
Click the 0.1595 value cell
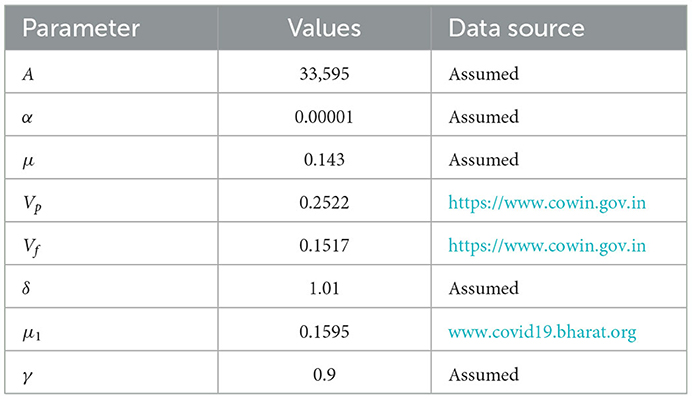tap(324, 332)
